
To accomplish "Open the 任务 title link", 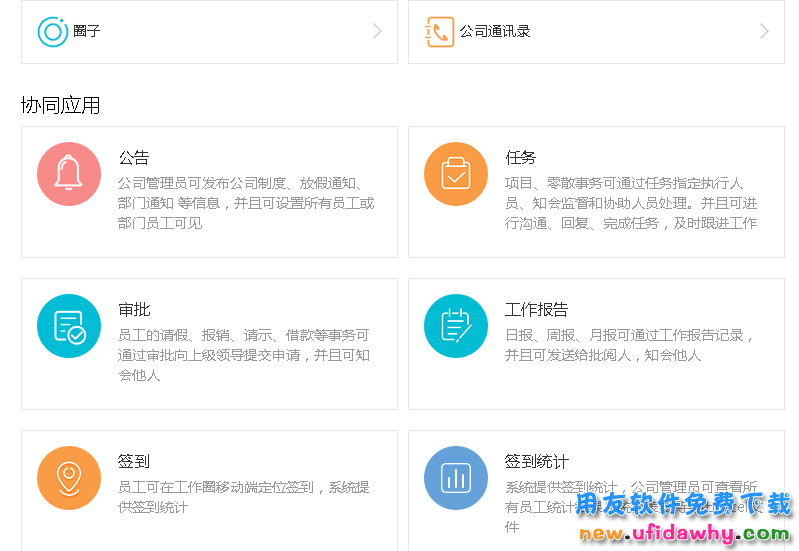I will (521, 157).
